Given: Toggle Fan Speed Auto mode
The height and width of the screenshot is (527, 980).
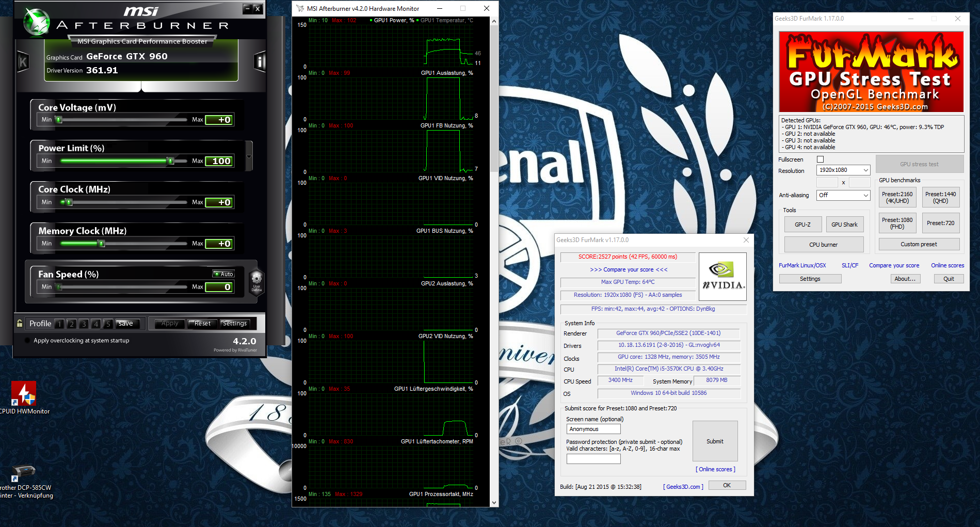Looking at the screenshot, I should pyautogui.click(x=223, y=274).
